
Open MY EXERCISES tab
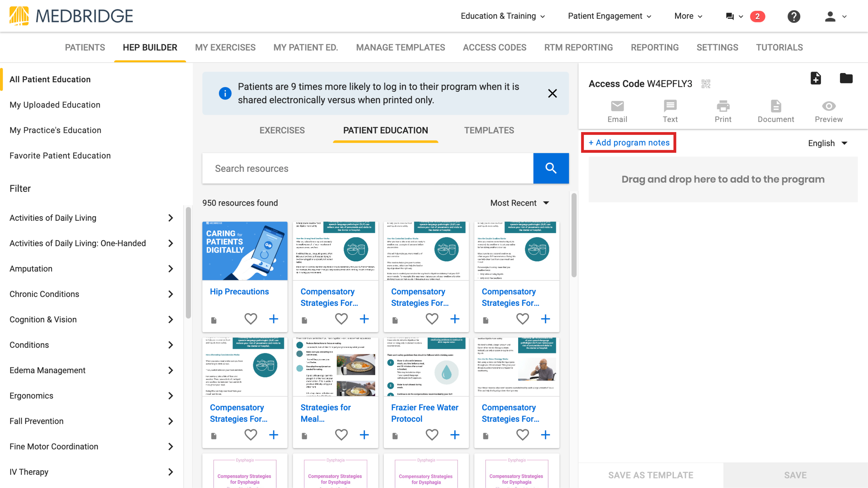tap(225, 47)
